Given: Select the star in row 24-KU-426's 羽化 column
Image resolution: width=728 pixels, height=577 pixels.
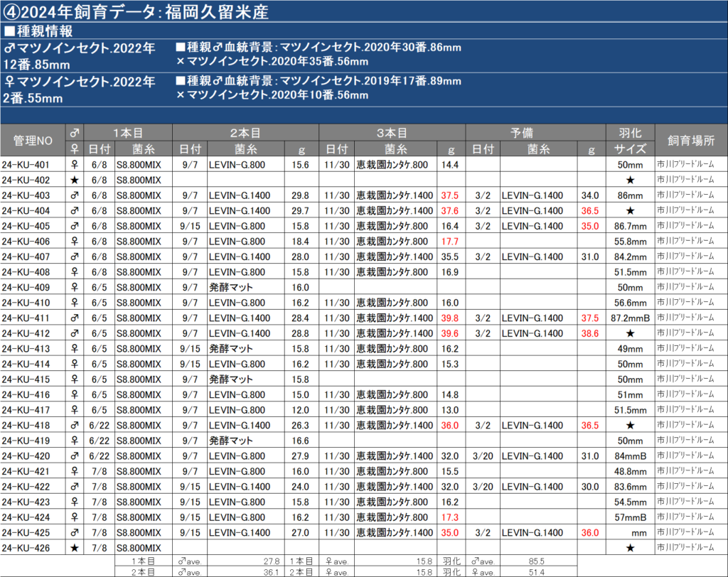Looking at the screenshot, I should click(630, 548).
